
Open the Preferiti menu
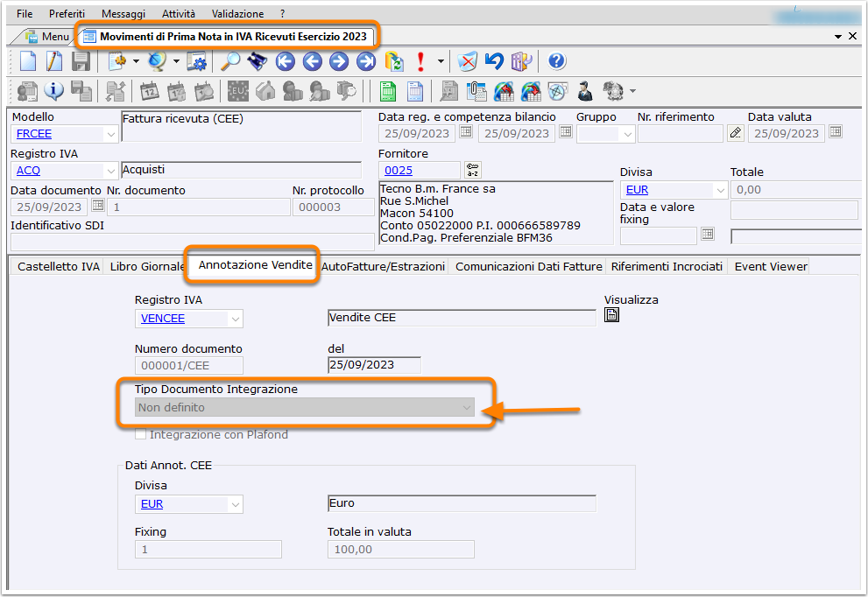tap(67, 14)
